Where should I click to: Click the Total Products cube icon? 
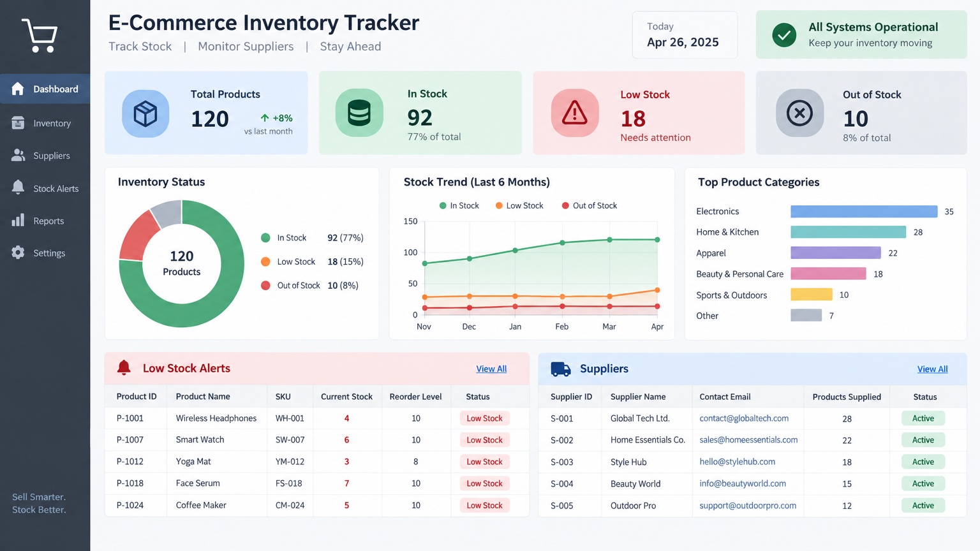(145, 114)
